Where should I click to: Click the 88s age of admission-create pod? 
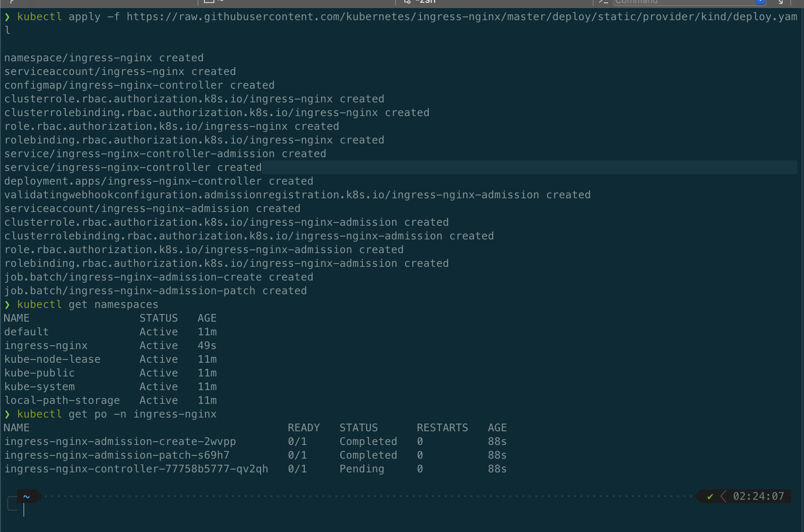(x=498, y=442)
